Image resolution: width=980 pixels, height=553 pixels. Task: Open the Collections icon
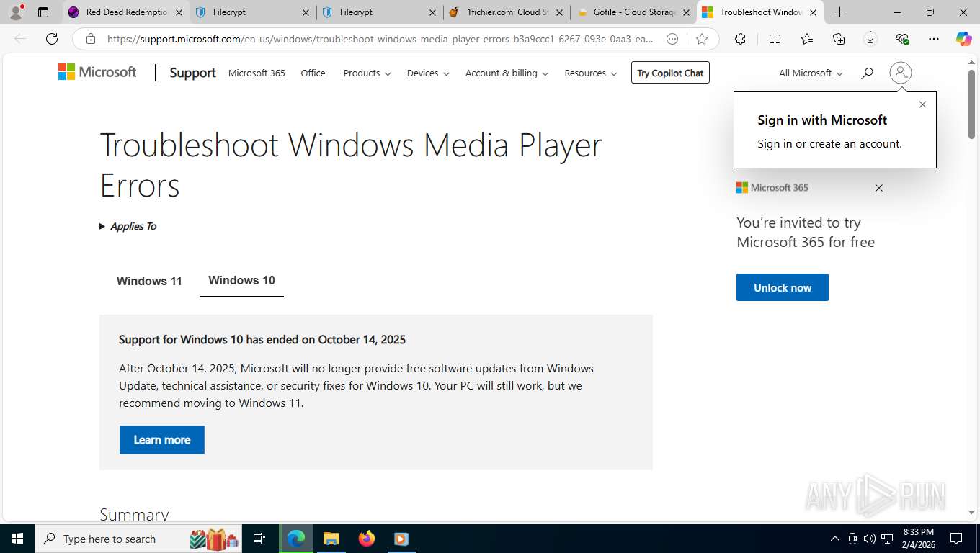pos(839,39)
